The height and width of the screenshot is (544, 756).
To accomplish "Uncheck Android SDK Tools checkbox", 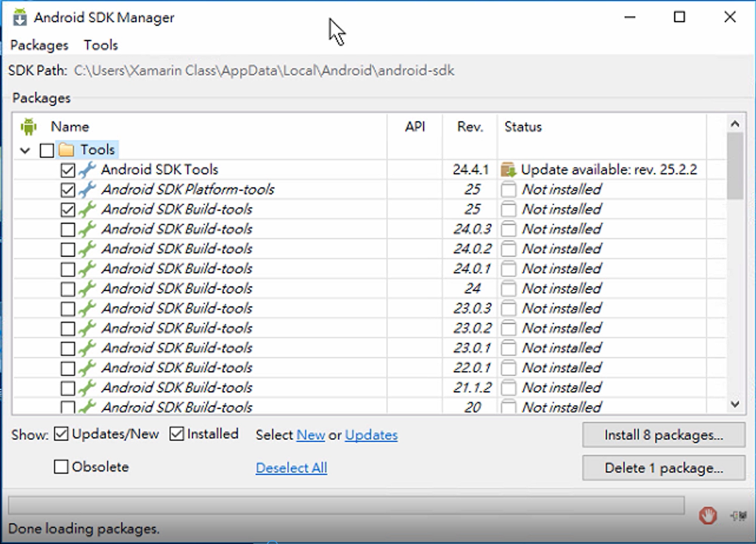I will point(68,170).
